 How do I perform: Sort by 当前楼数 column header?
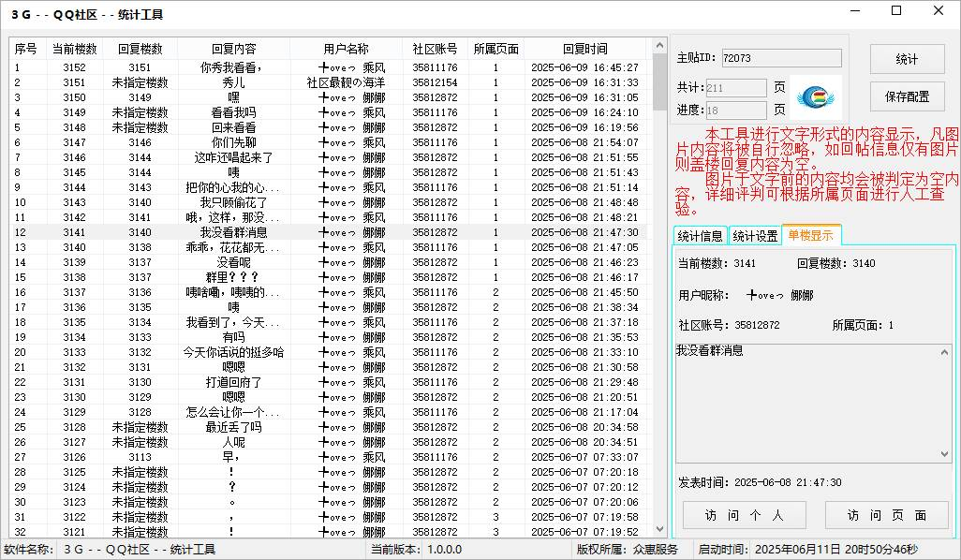pyautogui.click(x=74, y=49)
